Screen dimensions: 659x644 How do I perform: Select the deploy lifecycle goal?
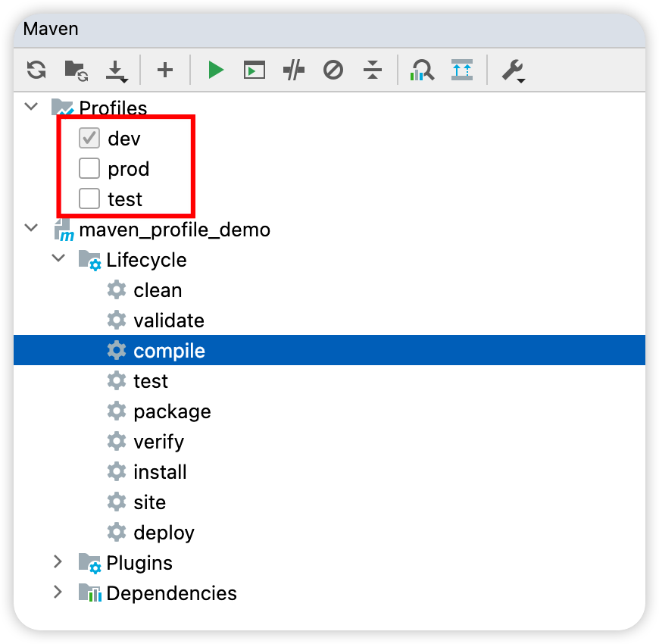pos(164,533)
